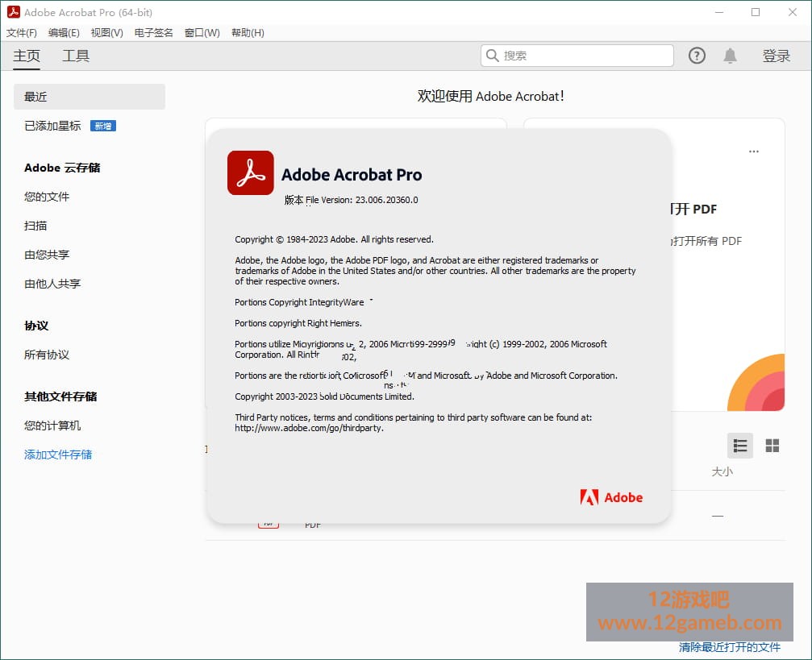Open 由他人共享 in the sidebar

pyautogui.click(x=52, y=284)
